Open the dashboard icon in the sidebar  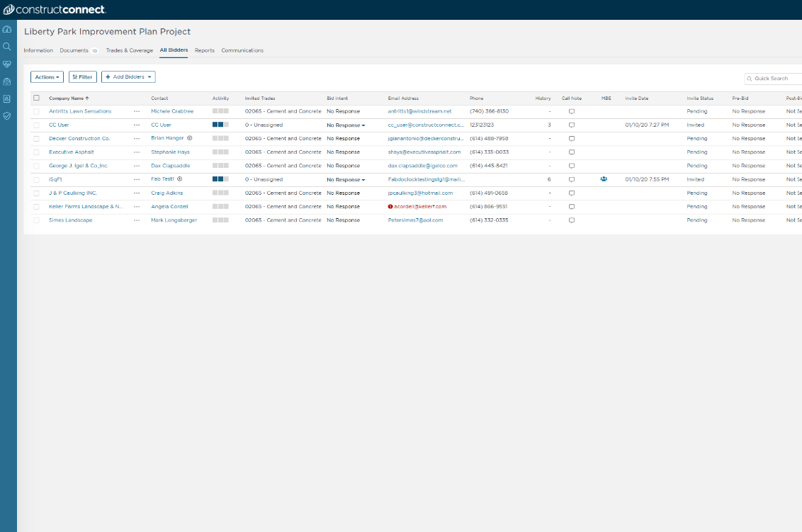[7, 29]
